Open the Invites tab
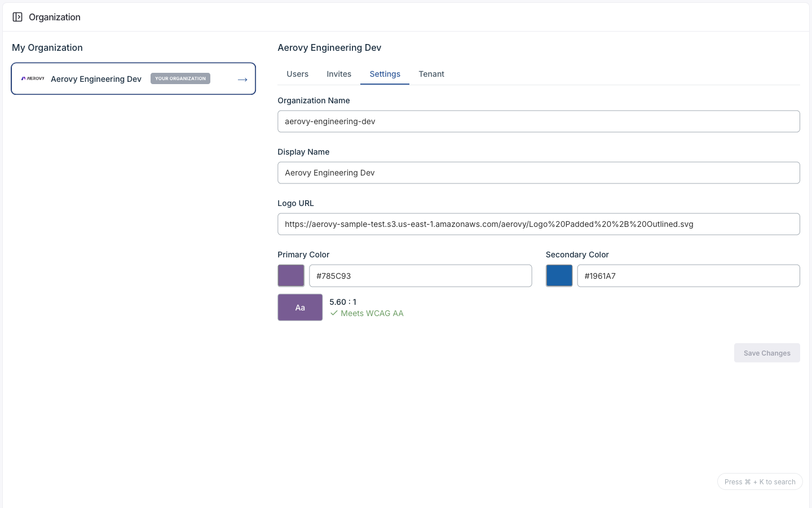The height and width of the screenshot is (508, 812). (x=339, y=74)
